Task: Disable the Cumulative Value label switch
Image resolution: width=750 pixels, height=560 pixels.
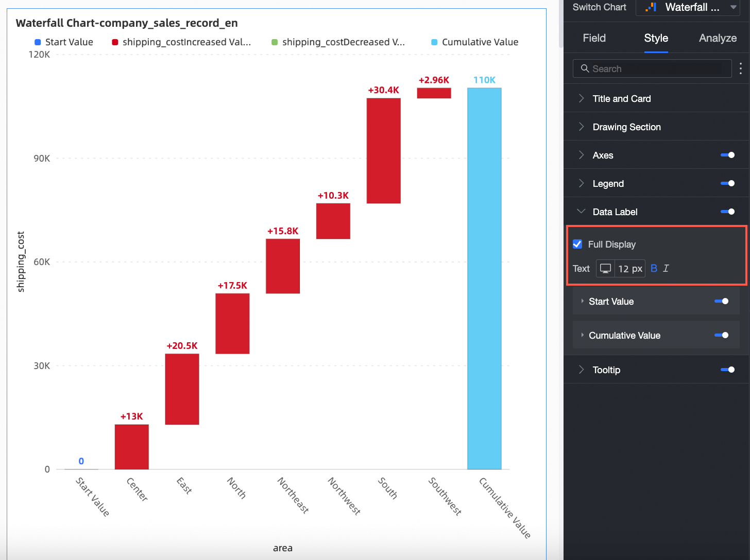Action: point(722,335)
